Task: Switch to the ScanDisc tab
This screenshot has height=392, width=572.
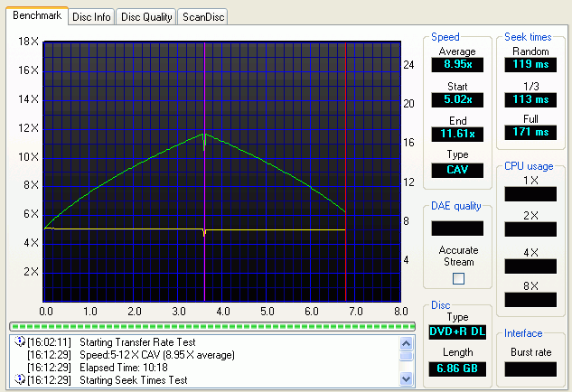Action: click(202, 17)
